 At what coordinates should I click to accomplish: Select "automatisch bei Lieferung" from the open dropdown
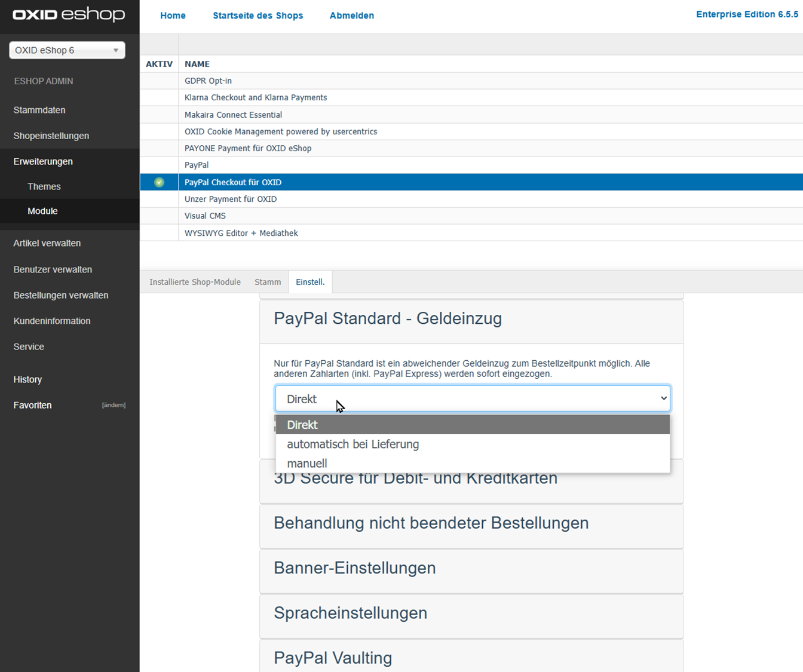(353, 444)
